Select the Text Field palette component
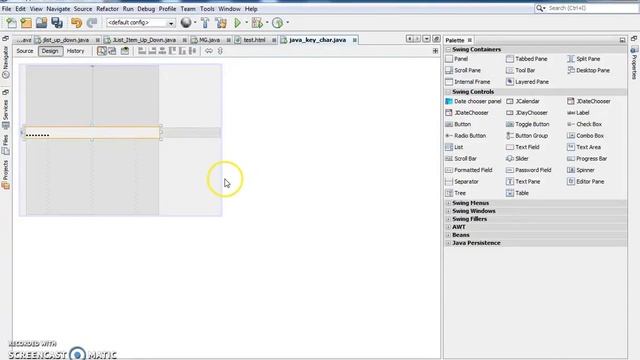The width and height of the screenshot is (640, 360). coord(522,147)
